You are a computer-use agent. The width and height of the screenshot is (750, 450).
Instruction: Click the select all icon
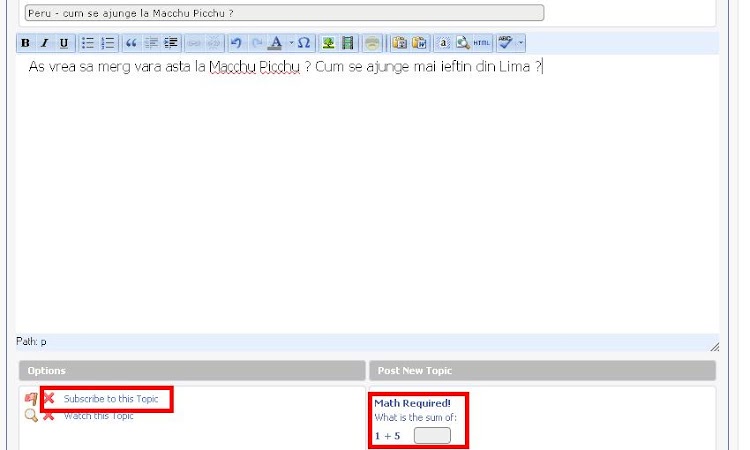[x=443, y=43]
